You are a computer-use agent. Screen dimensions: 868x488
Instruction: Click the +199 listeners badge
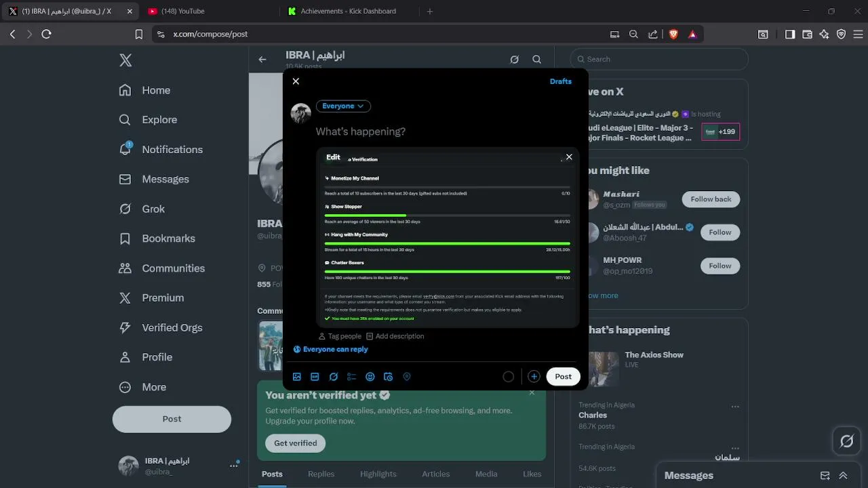721,131
